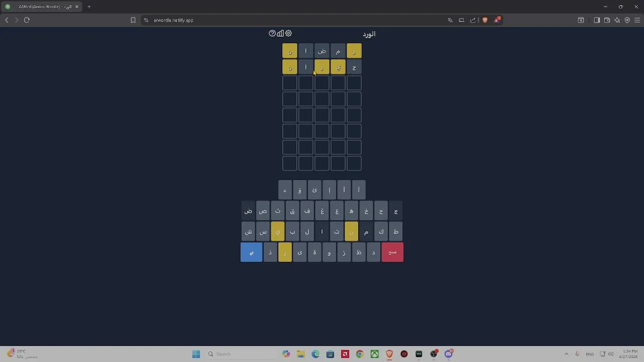The image size is (644, 362).
Task: Go back with the browser back arrow
Action: click(x=7, y=20)
